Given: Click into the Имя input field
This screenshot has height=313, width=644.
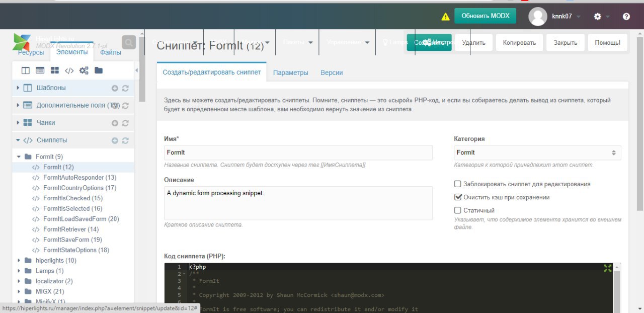Looking at the screenshot, I should tap(298, 152).
